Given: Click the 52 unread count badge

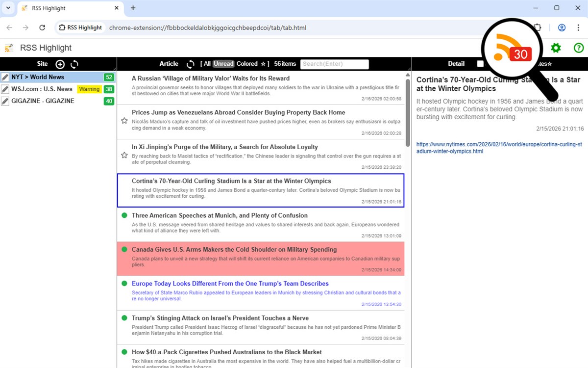Looking at the screenshot, I should 109,77.
